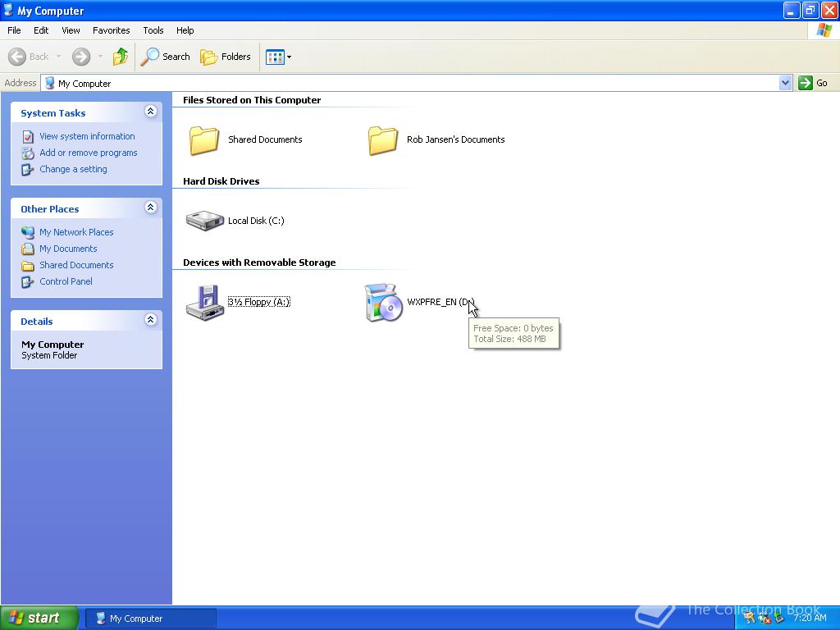
Task: Click My Computer taskbar button
Action: [151, 619]
